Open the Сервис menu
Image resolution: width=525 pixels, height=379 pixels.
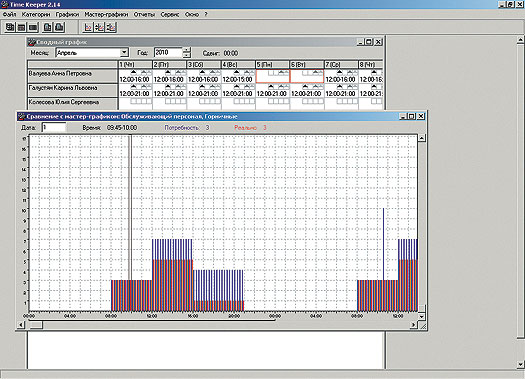tap(170, 14)
